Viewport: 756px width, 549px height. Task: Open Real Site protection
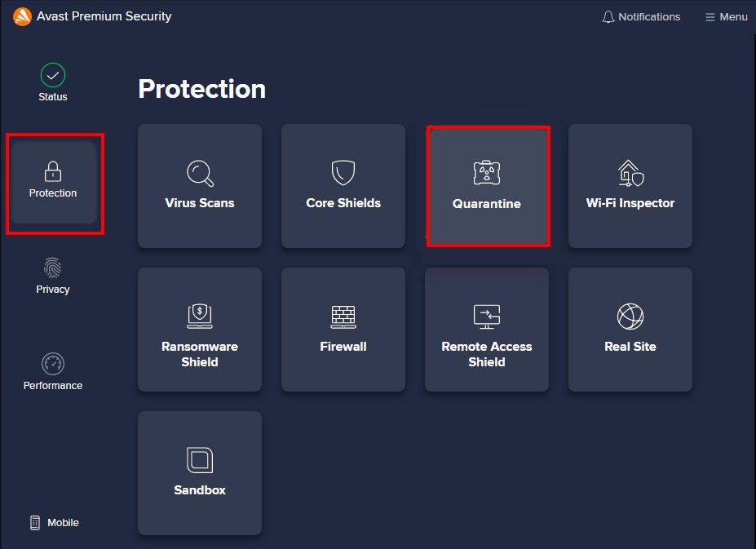click(x=630, y=330)
